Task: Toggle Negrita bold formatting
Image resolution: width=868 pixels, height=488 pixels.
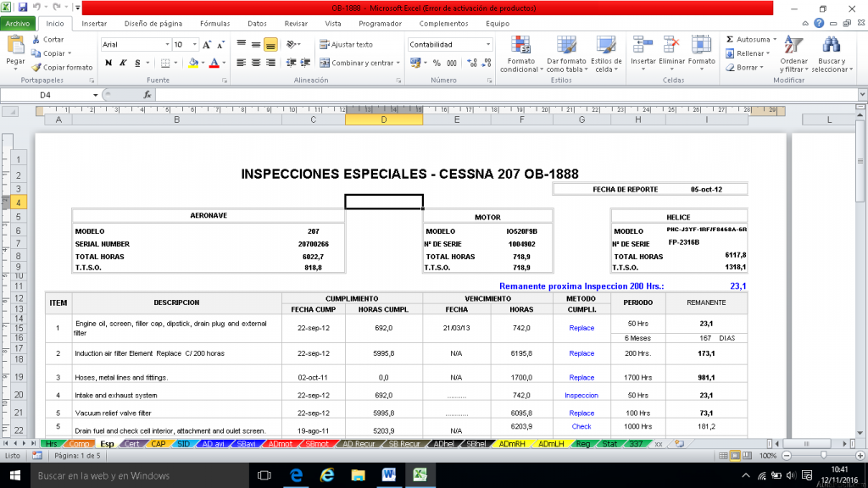Action: click(108, 63)
